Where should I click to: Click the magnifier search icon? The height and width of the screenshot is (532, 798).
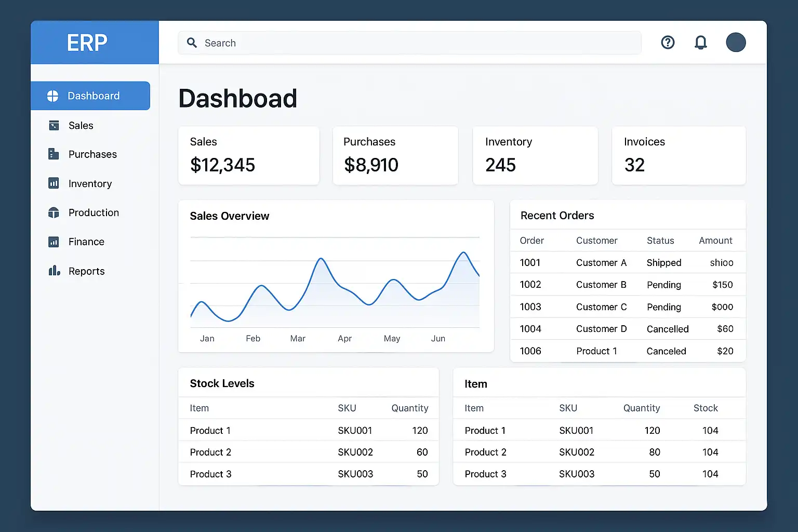[x=192, y=43]
